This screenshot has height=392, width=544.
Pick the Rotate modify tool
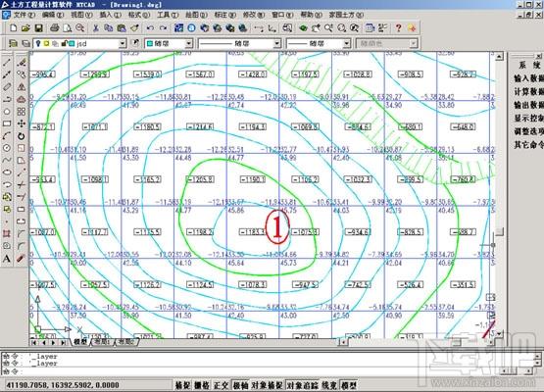coord(22,136)
